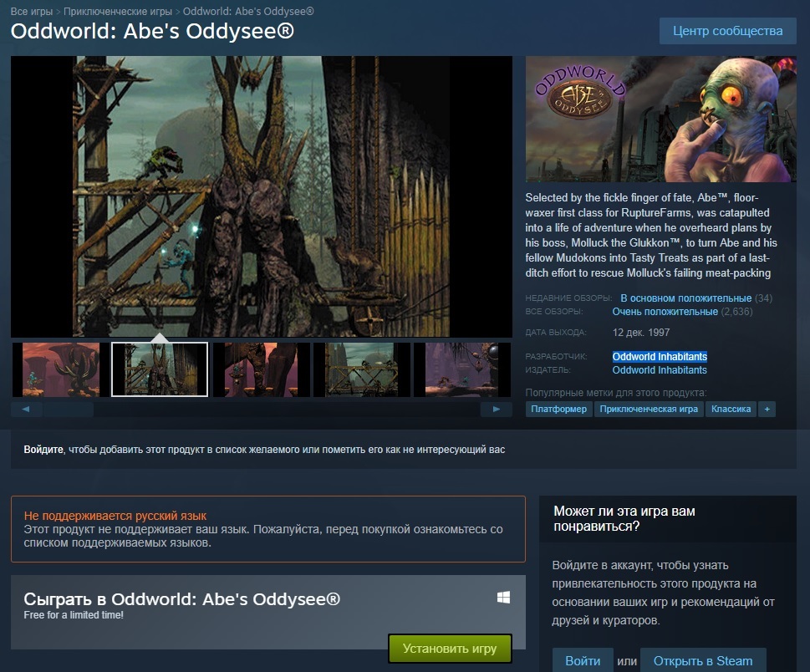Open recent reviews 'В основном положительные'
Screen dimensions: 810x672
click(x=685, y=298)
